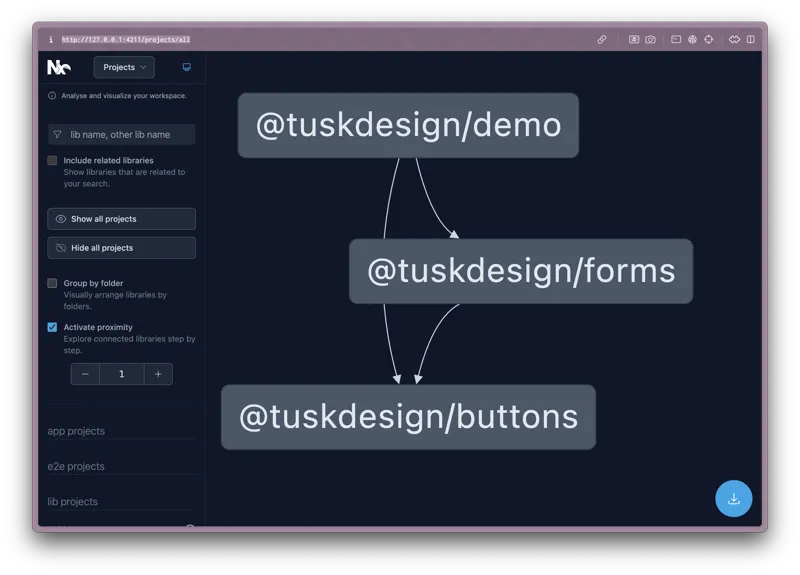Copy link using the chain icon
800x575 pixels.
coord(602,40)
